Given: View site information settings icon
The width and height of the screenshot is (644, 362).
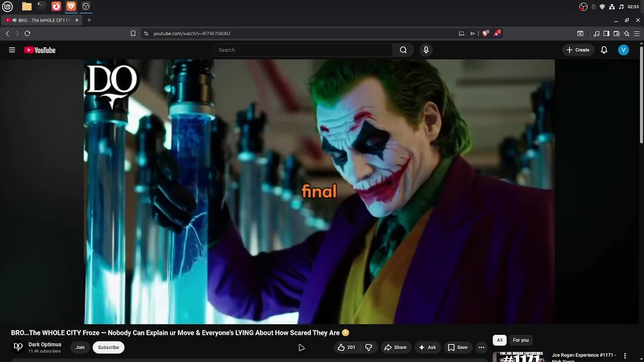Looking at the screenshot, I should tap(146, 33).
